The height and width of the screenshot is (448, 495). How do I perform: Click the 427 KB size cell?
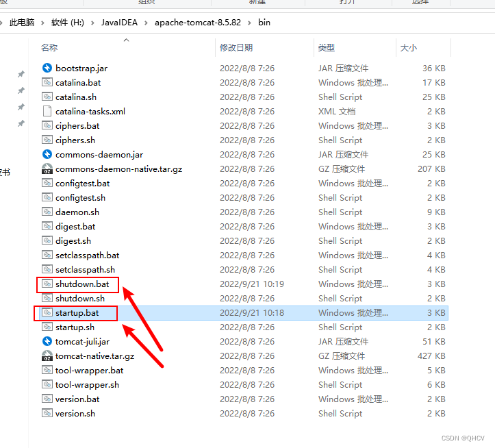point(431,356)
